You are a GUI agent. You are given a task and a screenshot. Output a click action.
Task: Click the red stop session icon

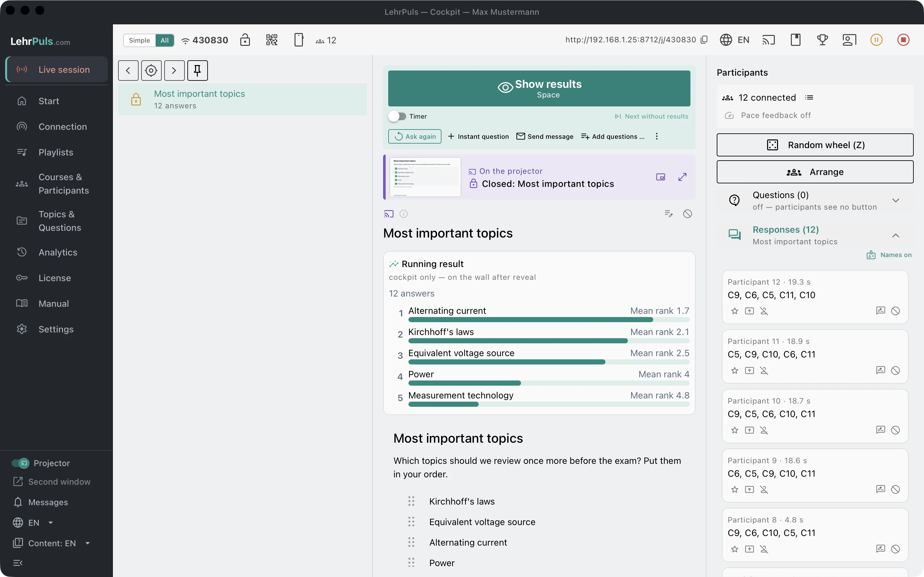click(903, 40)
